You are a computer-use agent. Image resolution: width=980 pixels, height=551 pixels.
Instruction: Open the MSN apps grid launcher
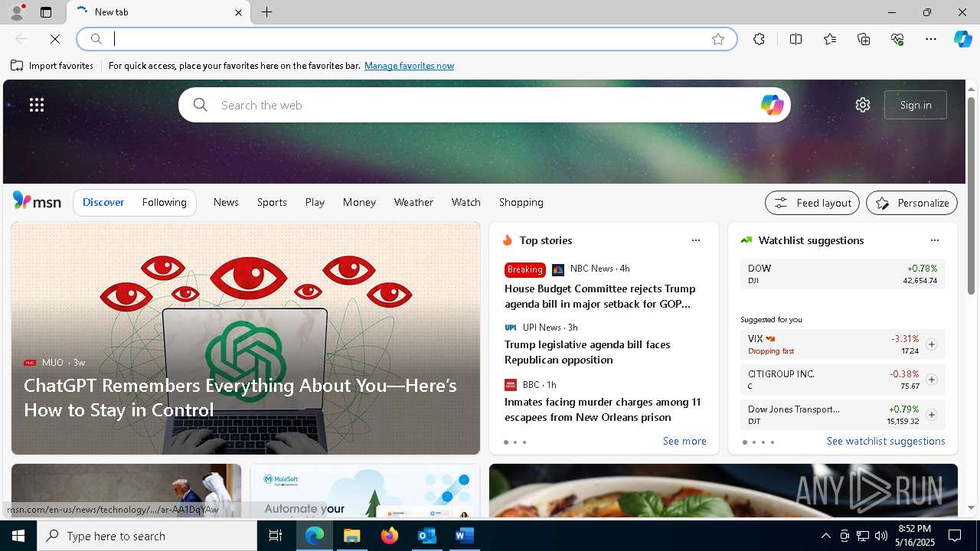[x=37, y=105]
